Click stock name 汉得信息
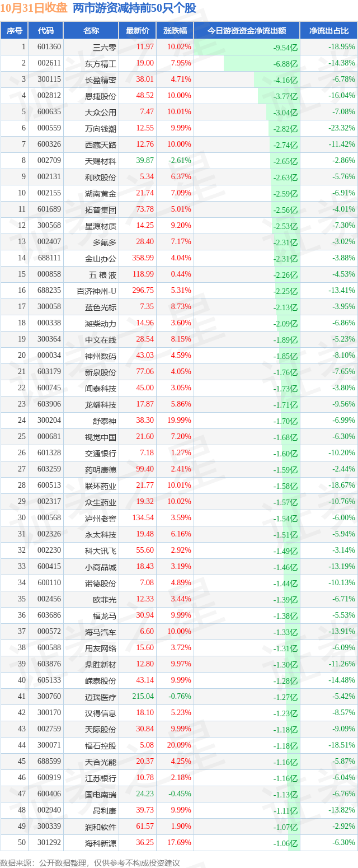The image size is (358, 868). coord(101,713)
